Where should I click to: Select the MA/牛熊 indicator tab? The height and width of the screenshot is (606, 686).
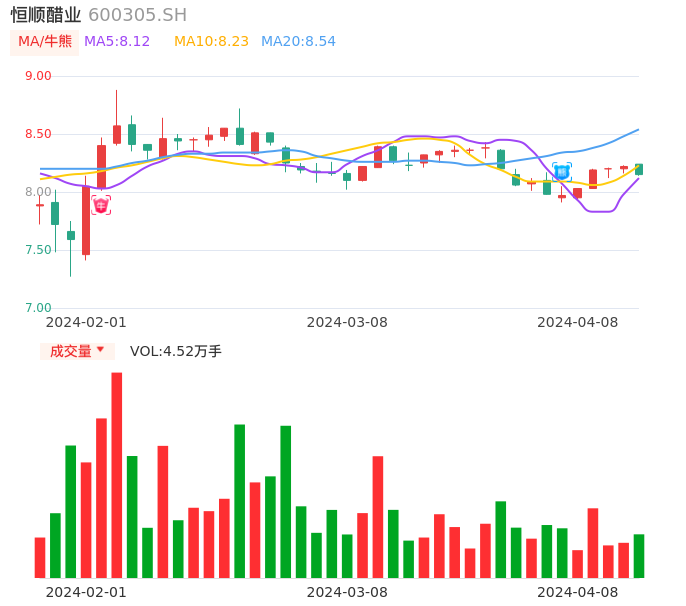[45, 42]
